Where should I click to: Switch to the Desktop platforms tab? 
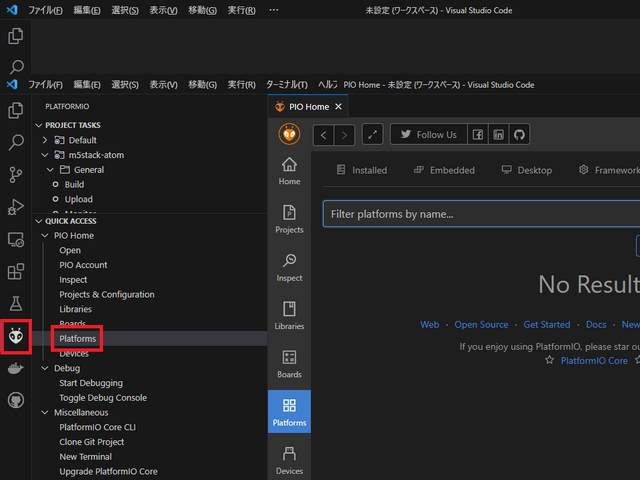point(527,170)
